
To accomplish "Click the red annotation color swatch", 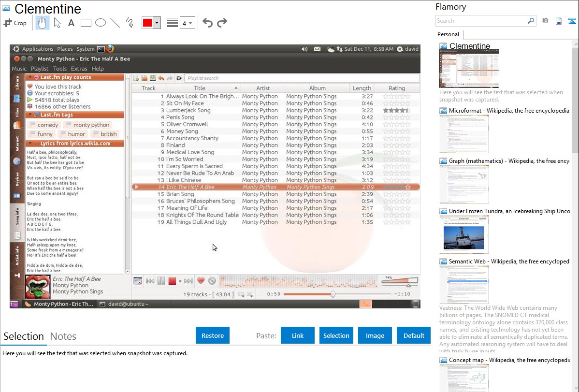I will point(147,23).
